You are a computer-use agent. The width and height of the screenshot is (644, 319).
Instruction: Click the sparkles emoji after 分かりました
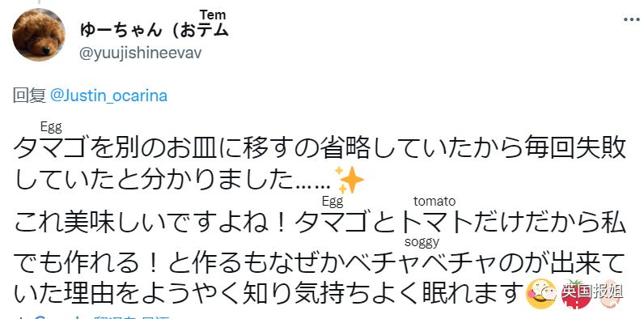click(350, 180)
